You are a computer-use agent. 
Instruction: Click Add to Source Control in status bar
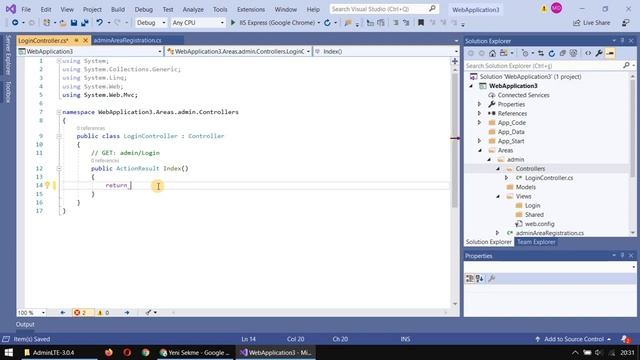[x=573, y=339]
